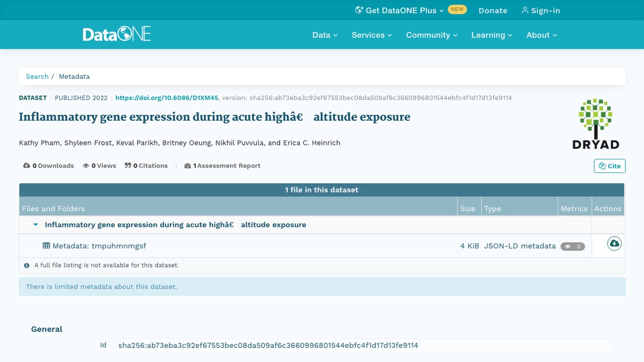Screen dimensions: 644x362
Task: Click the NEW badge in the top bar
Action: click(x=457, y=10)
